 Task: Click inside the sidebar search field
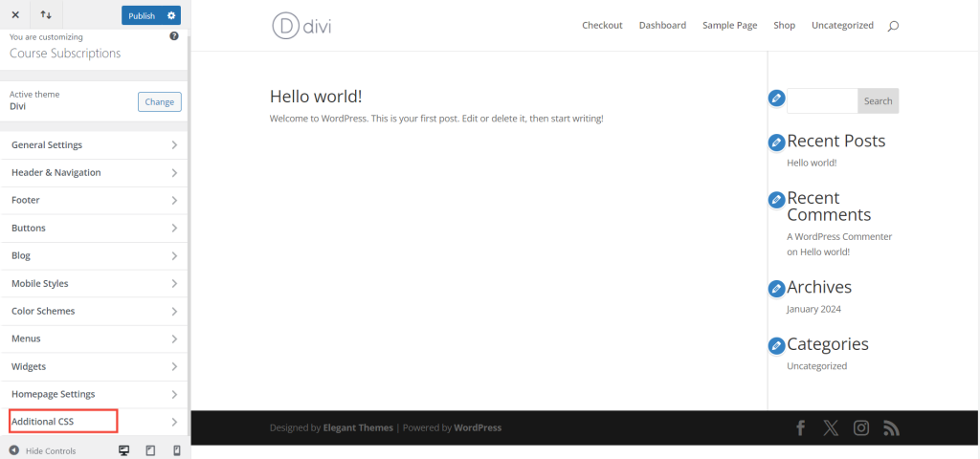(x=822, y=100)
